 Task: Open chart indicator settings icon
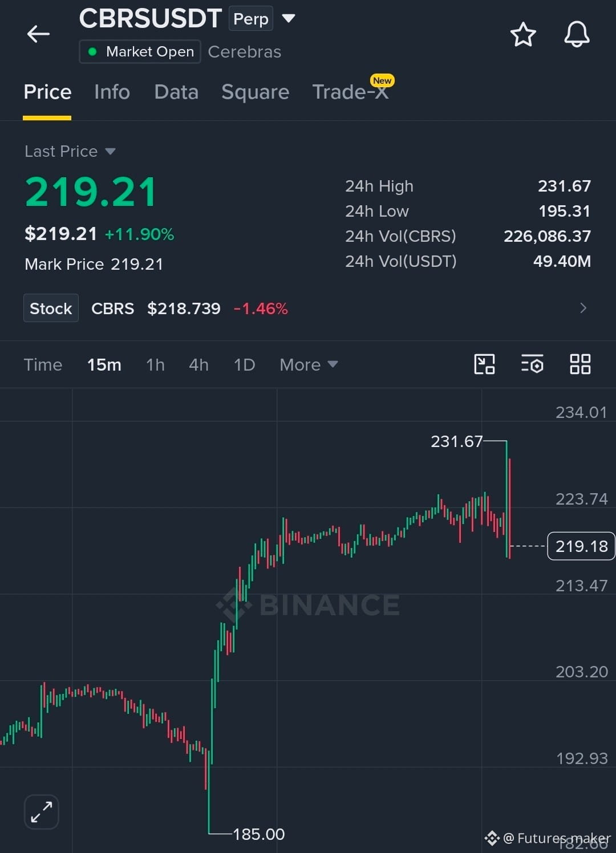tap(532, 364)
